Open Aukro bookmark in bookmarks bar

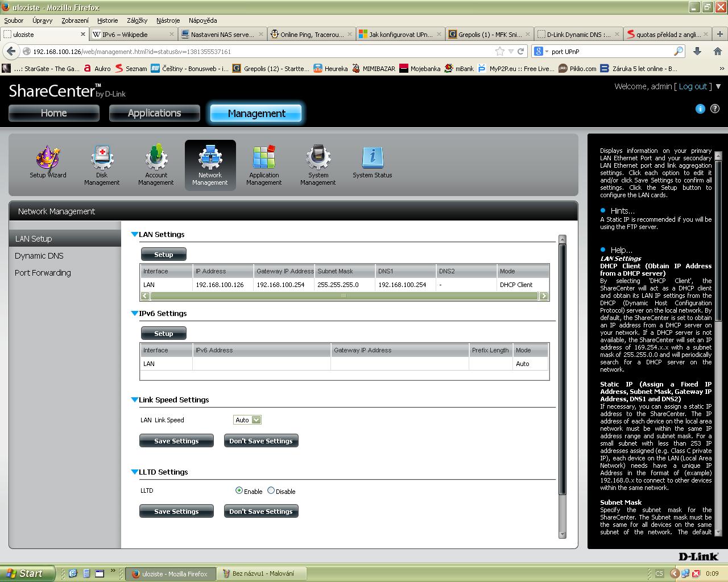point(97,68)
